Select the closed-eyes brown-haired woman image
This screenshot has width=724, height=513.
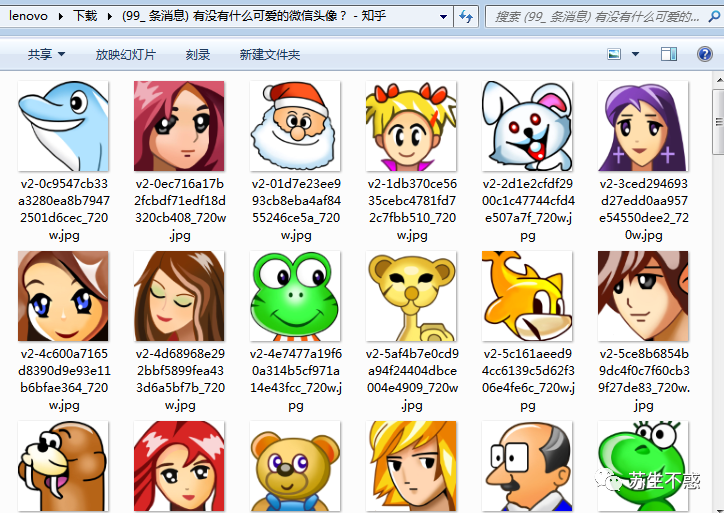tap(179, 296)
